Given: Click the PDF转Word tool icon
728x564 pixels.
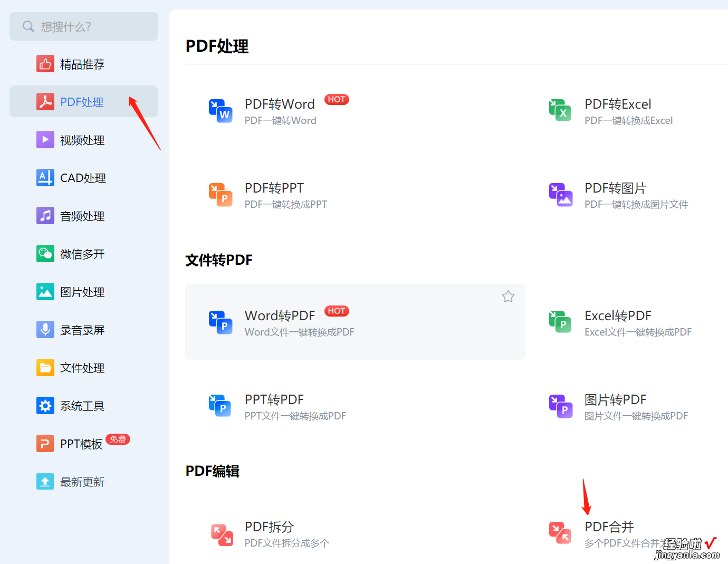Looking at the screenshot, I should [x=221, y=111].
